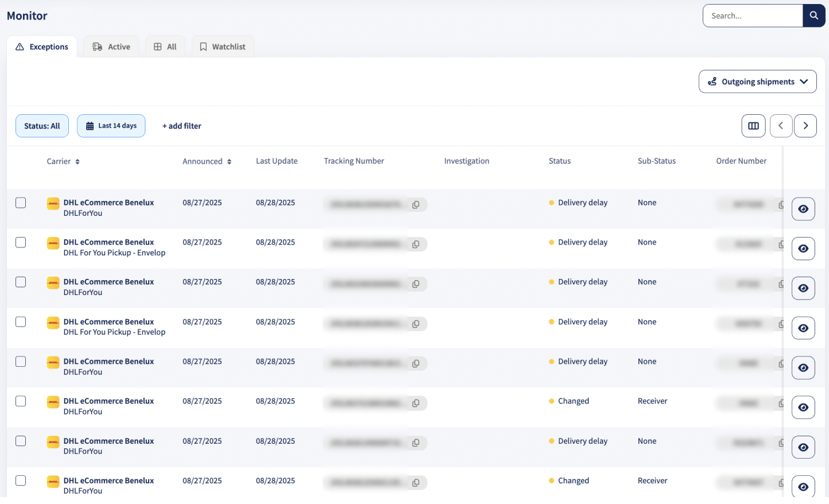Copy order number in the third row
The height and width of the screenshot is (504, 829).
pyautogui.click(x=780, y=284)
